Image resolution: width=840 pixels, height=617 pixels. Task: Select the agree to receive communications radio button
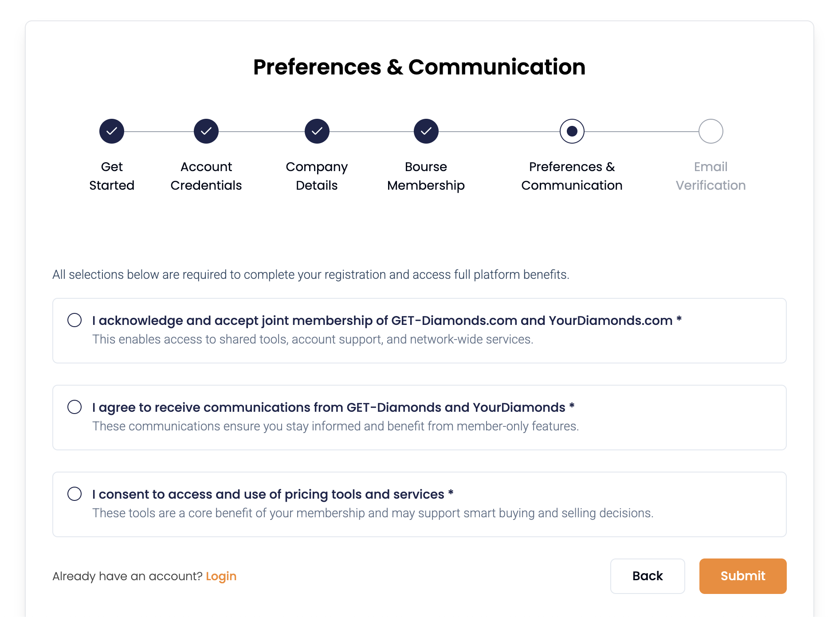coord(75,407)
